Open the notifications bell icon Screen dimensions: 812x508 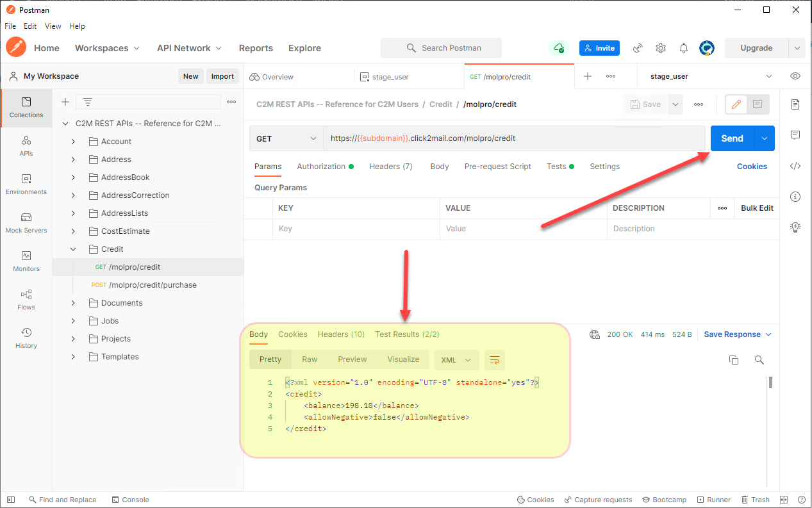(684, 48)
